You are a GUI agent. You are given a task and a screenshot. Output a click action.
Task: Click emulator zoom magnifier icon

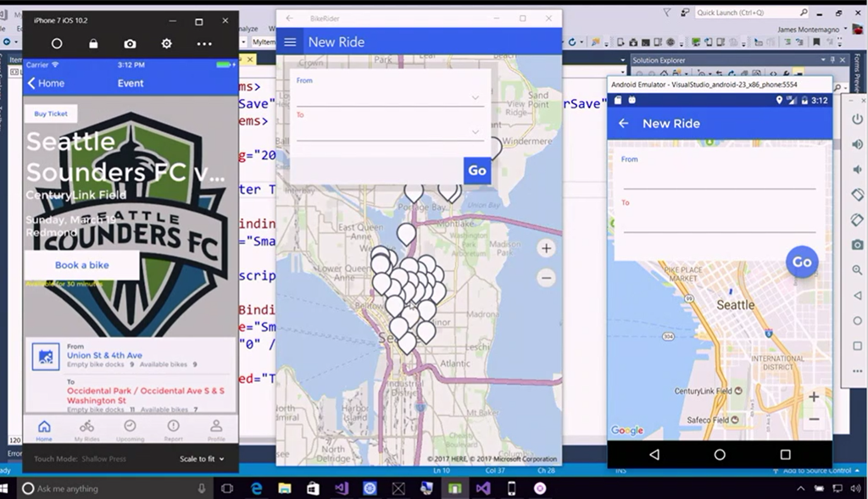[858, 270]
